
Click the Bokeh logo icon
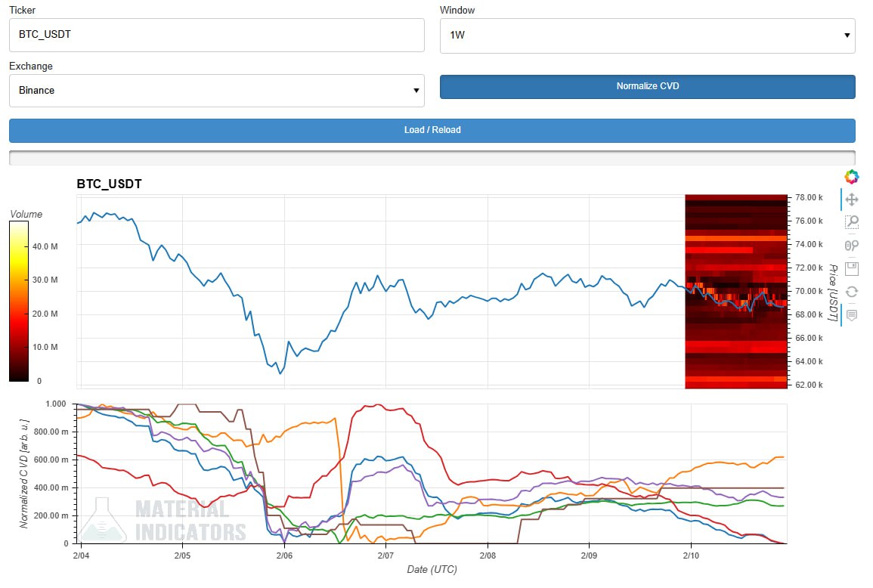coord(852,176)
